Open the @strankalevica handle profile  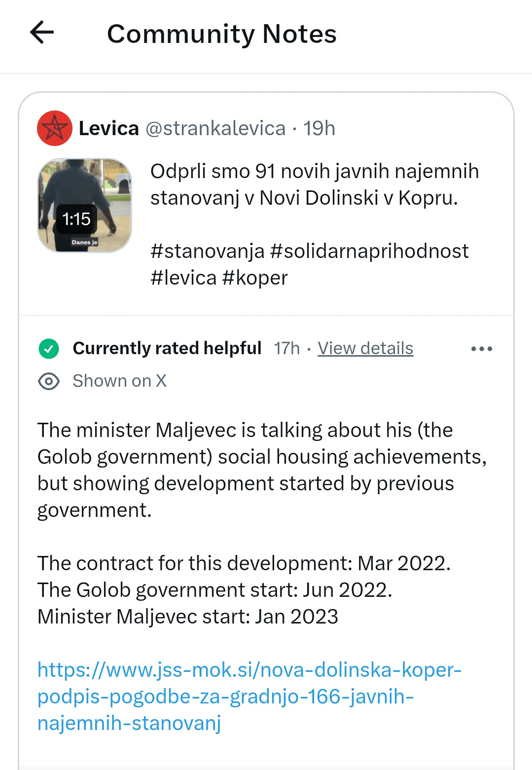tap(215, 128)
